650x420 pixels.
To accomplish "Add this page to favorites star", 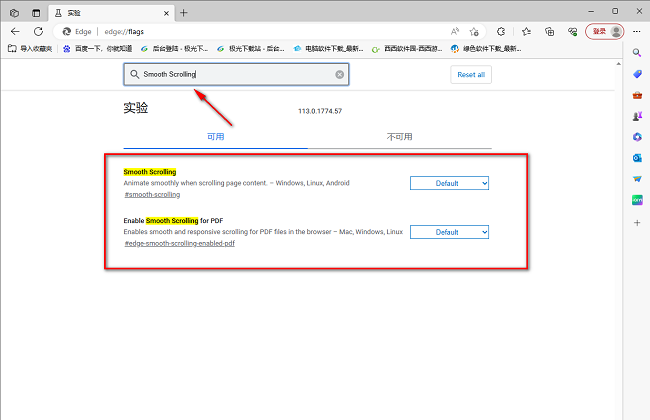I will click(x=474, y=32).
